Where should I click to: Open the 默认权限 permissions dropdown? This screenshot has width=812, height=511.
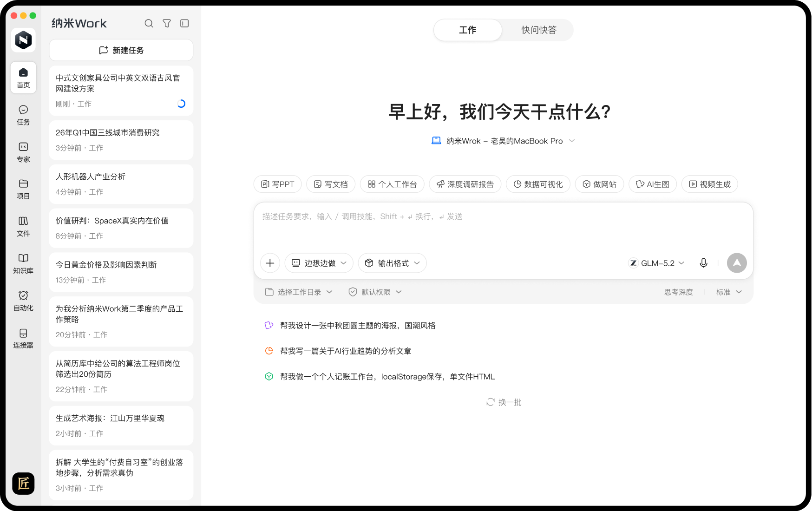coord(375,292)
